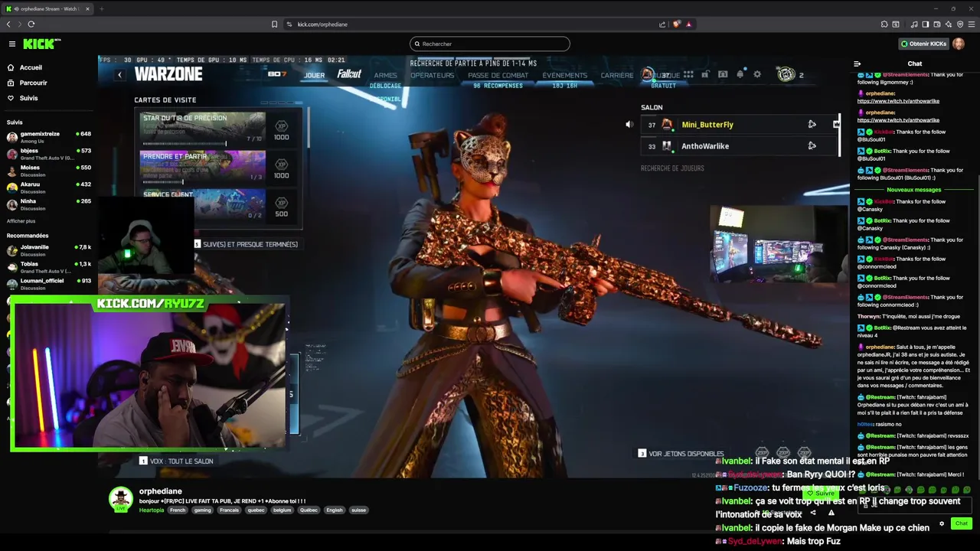980x551 pixels.
Task: Open the Warzone grid menu icon
Action: 688,74
